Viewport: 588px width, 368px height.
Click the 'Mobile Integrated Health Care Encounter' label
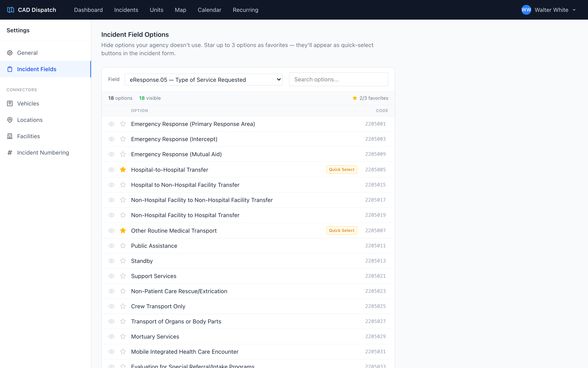click(185, 351)
